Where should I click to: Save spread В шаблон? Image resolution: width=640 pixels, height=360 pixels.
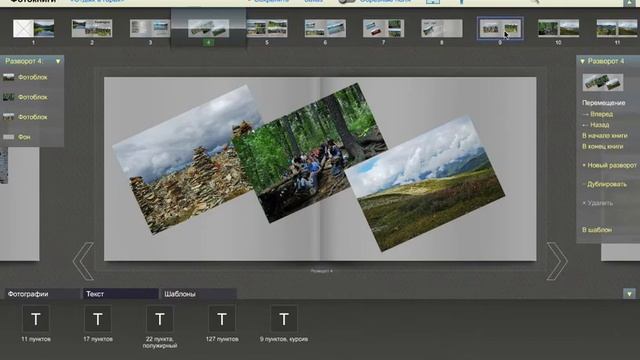(597, 230)
